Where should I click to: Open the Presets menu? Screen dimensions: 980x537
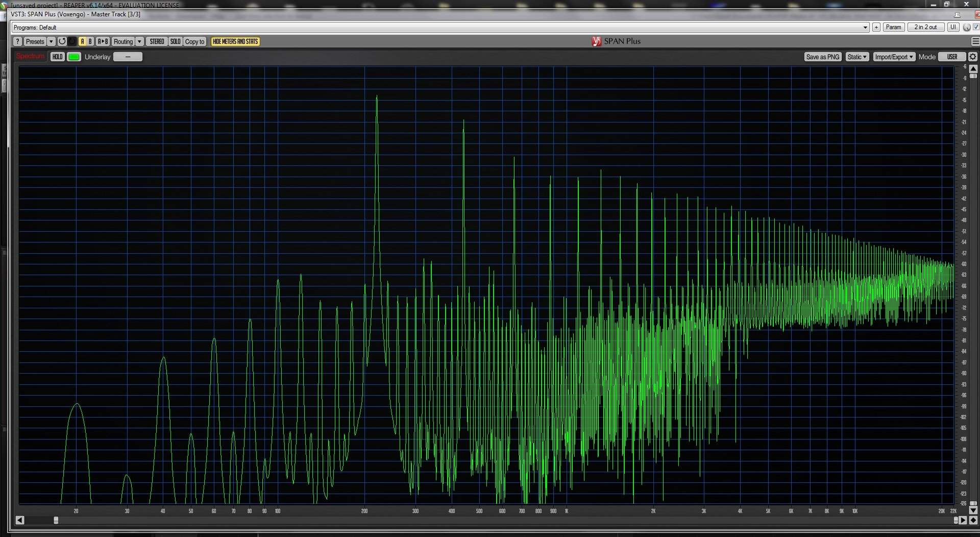point(35,41)
